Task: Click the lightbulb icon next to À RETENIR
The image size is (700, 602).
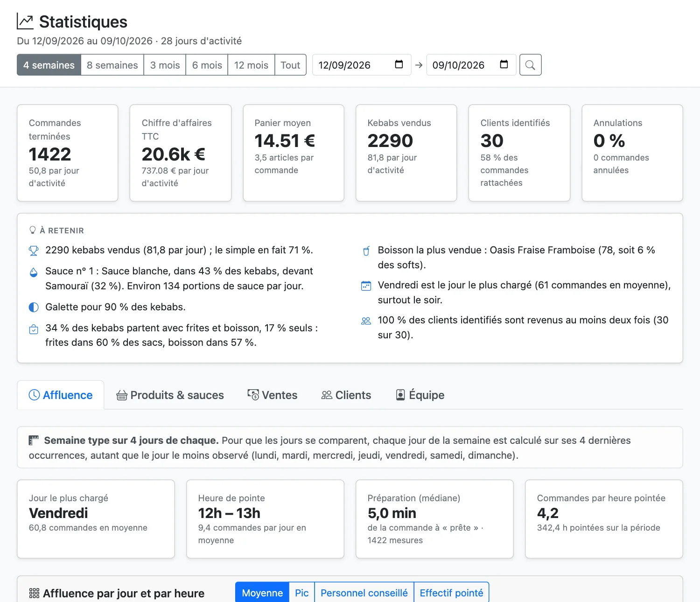Action: (x=33, y=230)
